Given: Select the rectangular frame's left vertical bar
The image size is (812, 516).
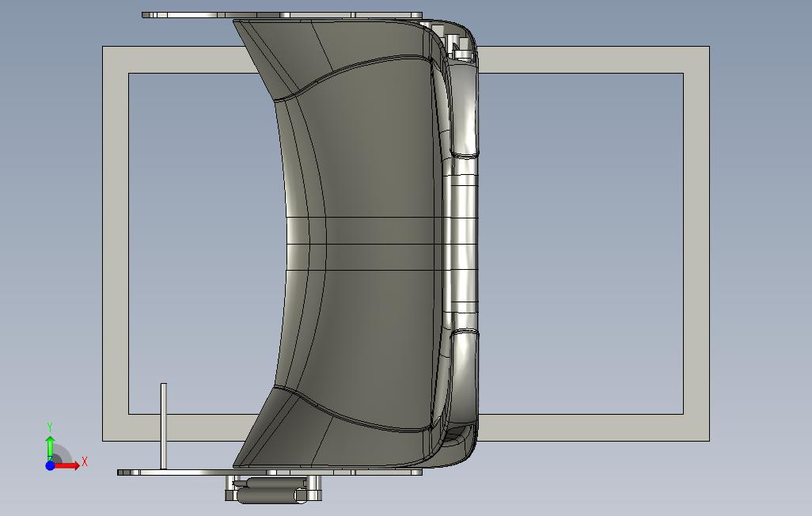Looking at the screenshot, I should point(116,244).
